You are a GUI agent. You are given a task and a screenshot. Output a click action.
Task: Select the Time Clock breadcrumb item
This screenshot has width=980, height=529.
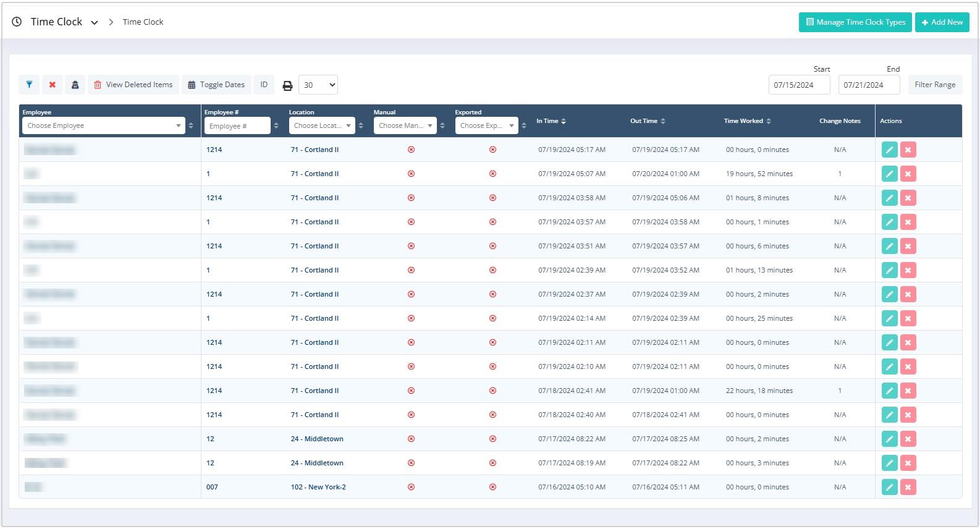(143, 22)
